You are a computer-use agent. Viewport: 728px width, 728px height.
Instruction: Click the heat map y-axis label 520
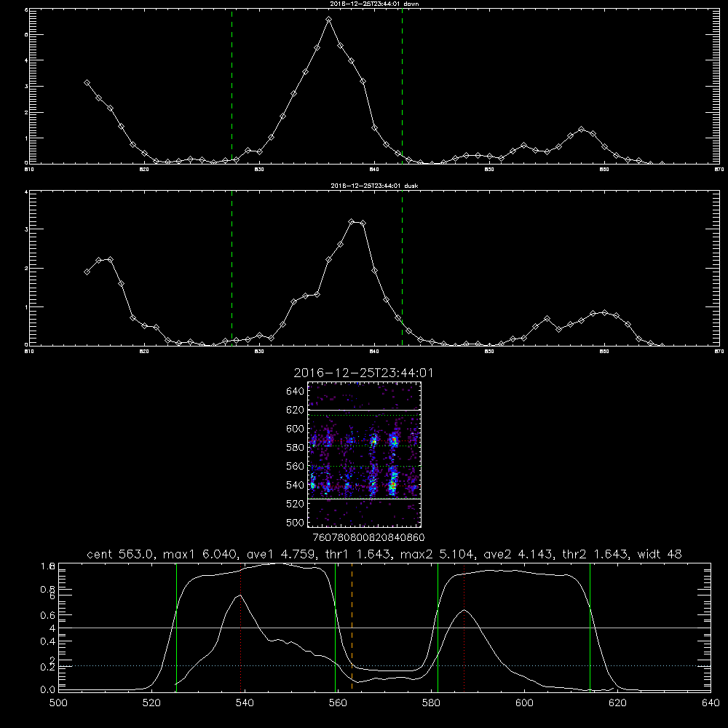pyautogui.click(x=296, y=504)
